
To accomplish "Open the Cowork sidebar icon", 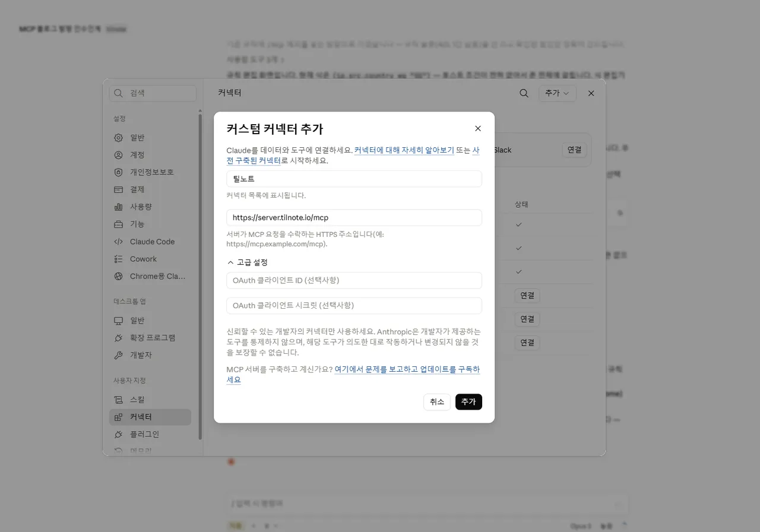I will click(x=118, y=259).
